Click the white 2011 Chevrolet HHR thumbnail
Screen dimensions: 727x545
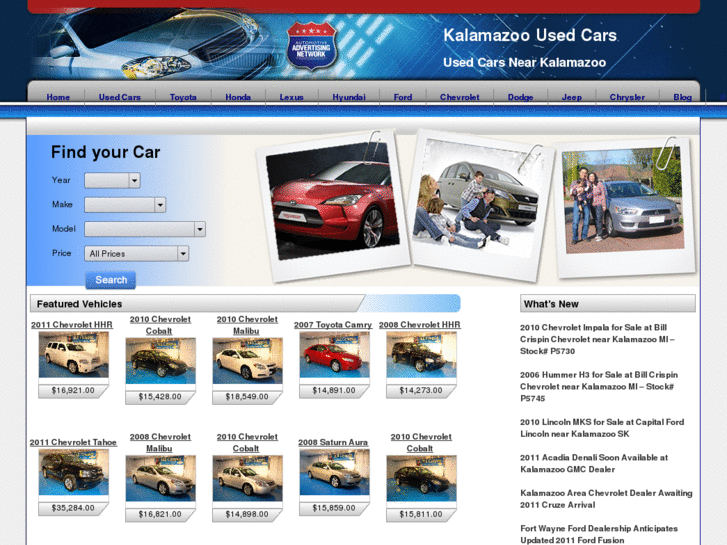click(74, 355)
